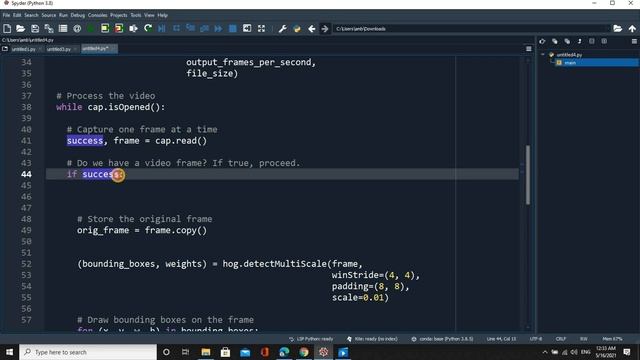Re-run last script icon
The width and height of the screenshot is (640, 360).
148,29
